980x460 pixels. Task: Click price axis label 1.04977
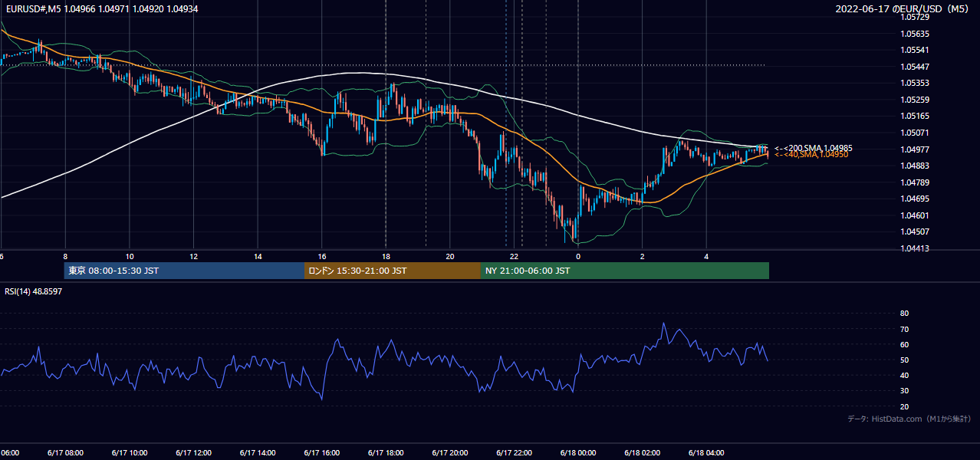914,149
